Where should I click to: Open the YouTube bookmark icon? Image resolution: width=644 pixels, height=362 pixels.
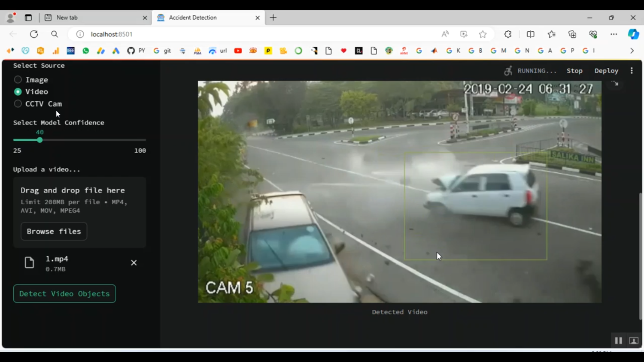point(238,51)
